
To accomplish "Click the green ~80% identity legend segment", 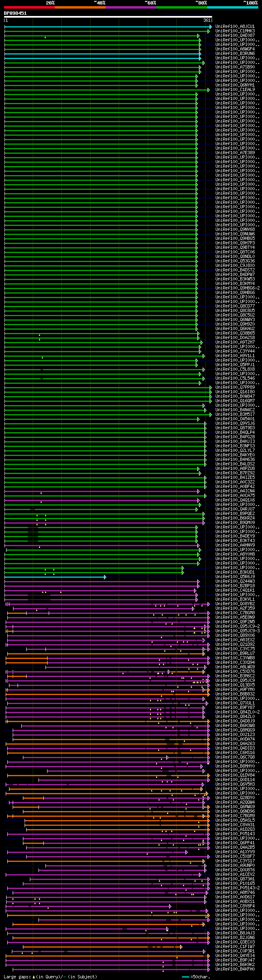I will pos(182,7).
